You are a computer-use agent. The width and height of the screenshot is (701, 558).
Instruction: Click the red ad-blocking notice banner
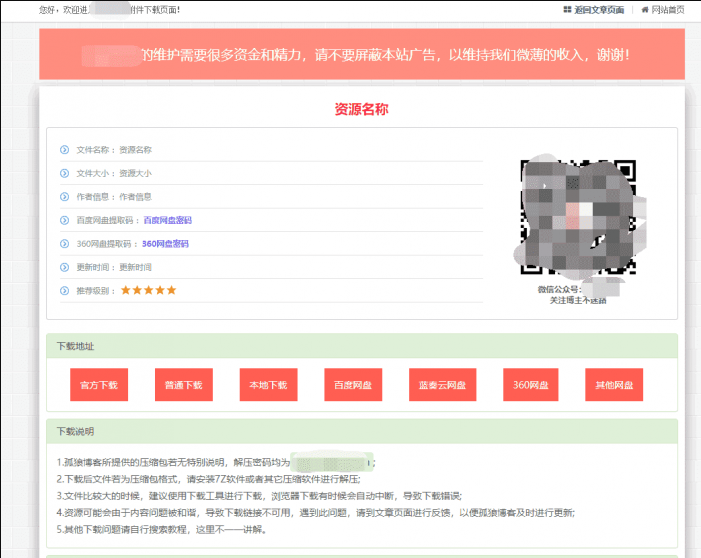pos(362,54)
